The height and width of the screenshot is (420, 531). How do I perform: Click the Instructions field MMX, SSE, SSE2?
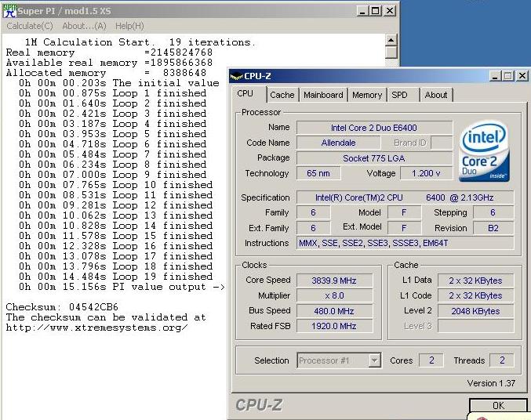click(405, 243)
